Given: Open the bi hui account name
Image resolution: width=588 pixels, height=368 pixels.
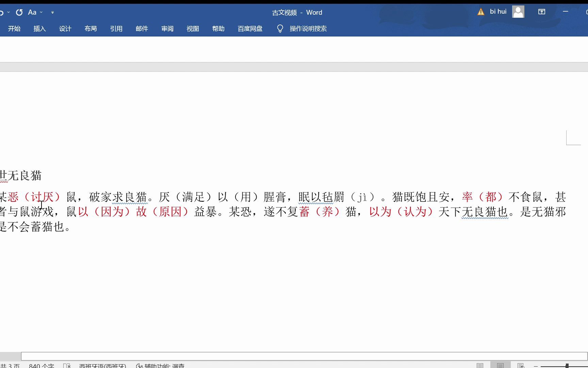Looking at the screenshot, I should 498,12.
